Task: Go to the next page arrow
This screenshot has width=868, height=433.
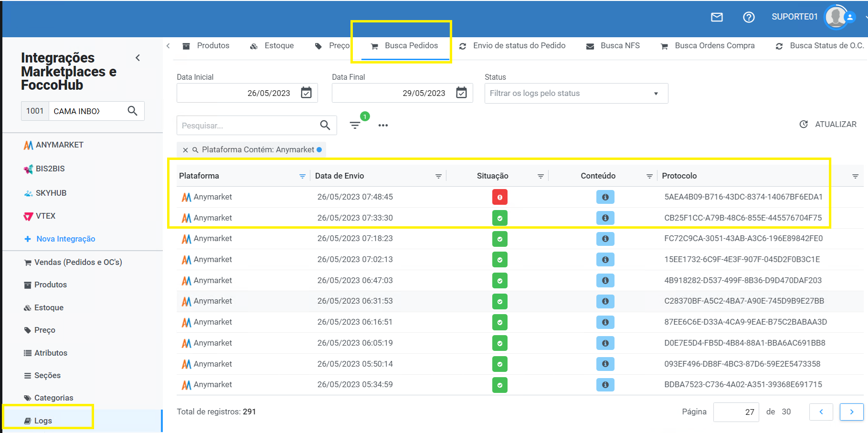Action: point(851,412)
